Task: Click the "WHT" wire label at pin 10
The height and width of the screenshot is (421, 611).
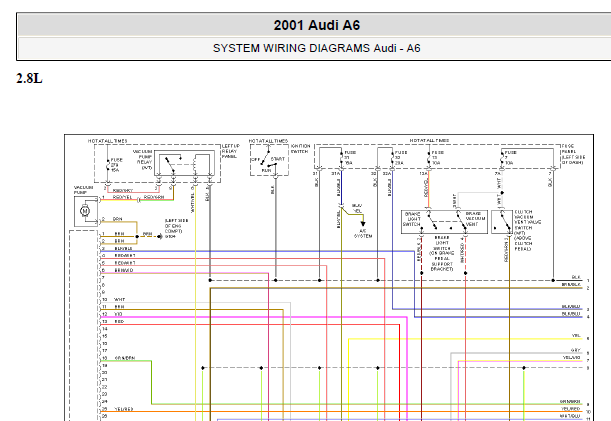Action: (x=120, y=300)
